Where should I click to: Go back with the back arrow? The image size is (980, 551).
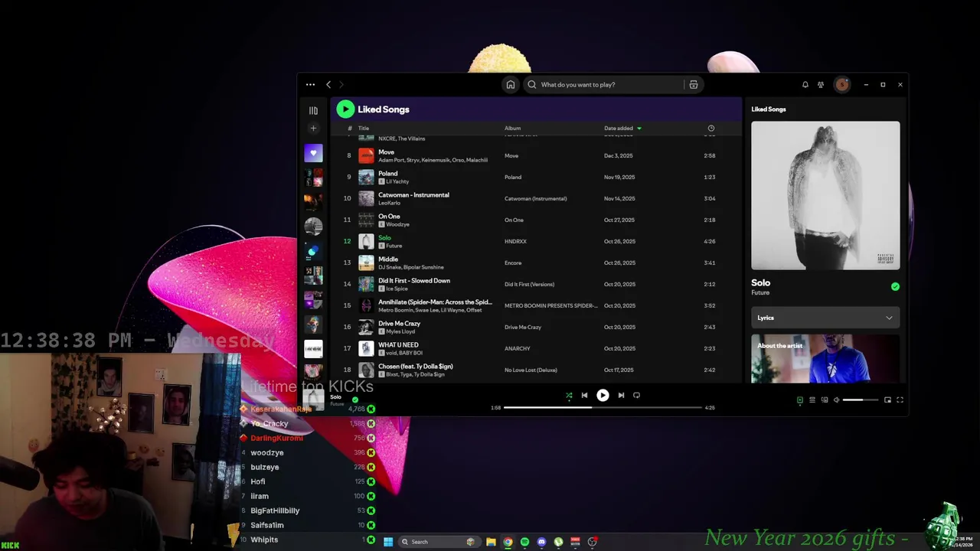pyautogui.click(x=328, y=84)
